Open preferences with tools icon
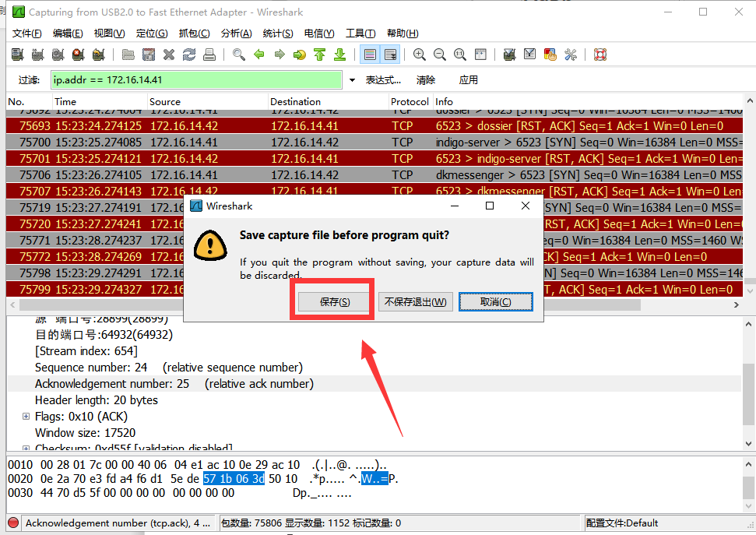 571,55
